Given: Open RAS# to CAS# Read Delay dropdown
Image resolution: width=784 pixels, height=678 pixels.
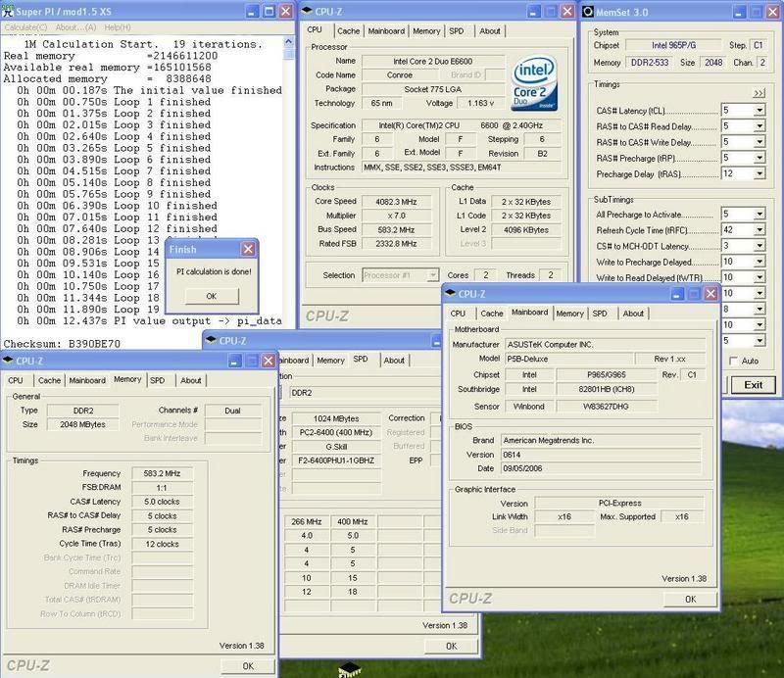Looking at the screenshot, I should point(759,126).
